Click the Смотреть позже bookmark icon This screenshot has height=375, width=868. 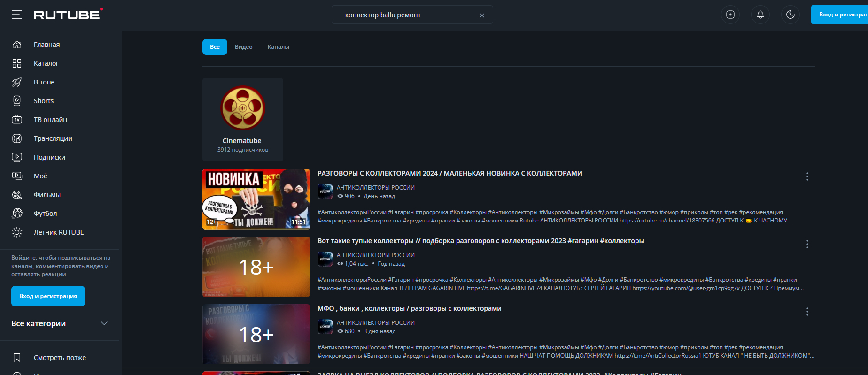17,358
